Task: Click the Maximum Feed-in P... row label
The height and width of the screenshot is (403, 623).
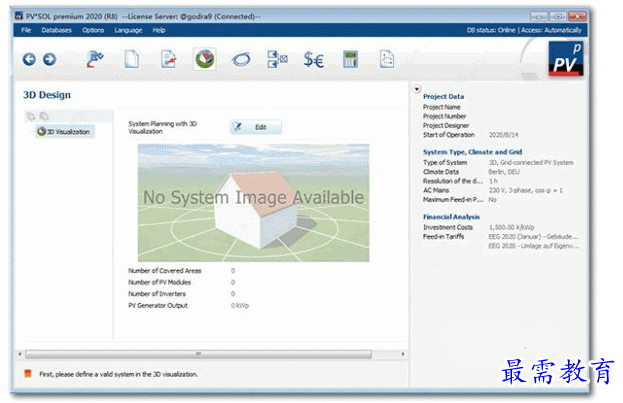Action: (453, 200)
